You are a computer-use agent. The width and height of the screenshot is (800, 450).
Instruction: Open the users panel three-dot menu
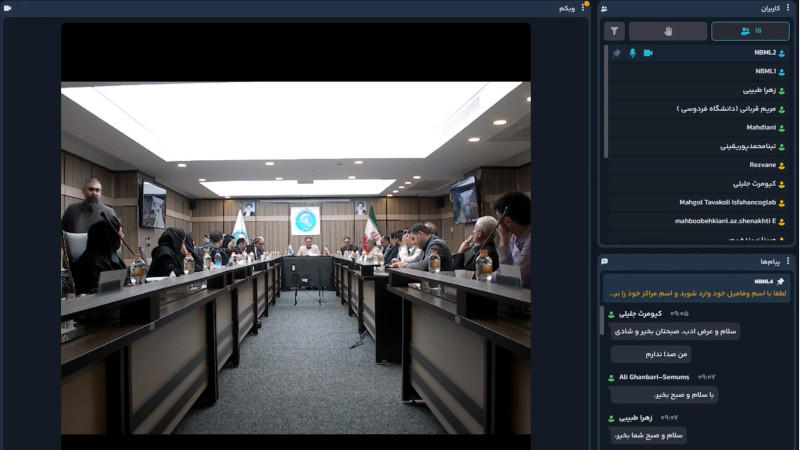[x=789, y=8]
